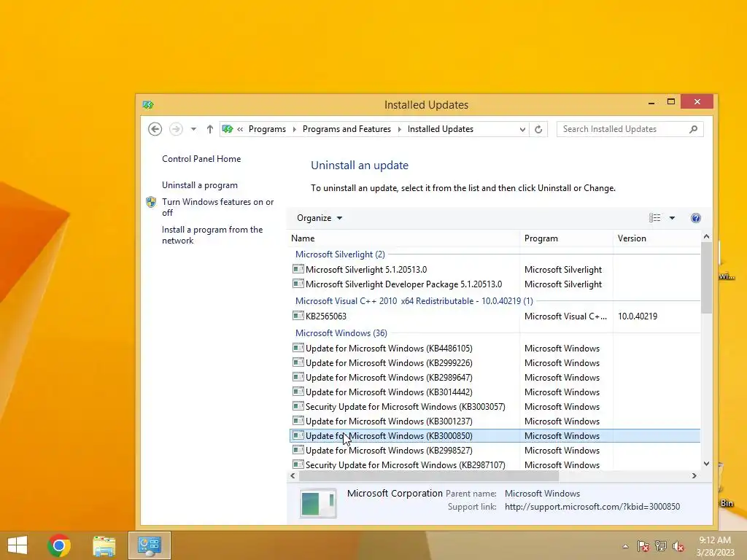This screenshot has width=747, height=560.
Task: Launch Google Chrome from the taskbar
Action: (59, 545)
